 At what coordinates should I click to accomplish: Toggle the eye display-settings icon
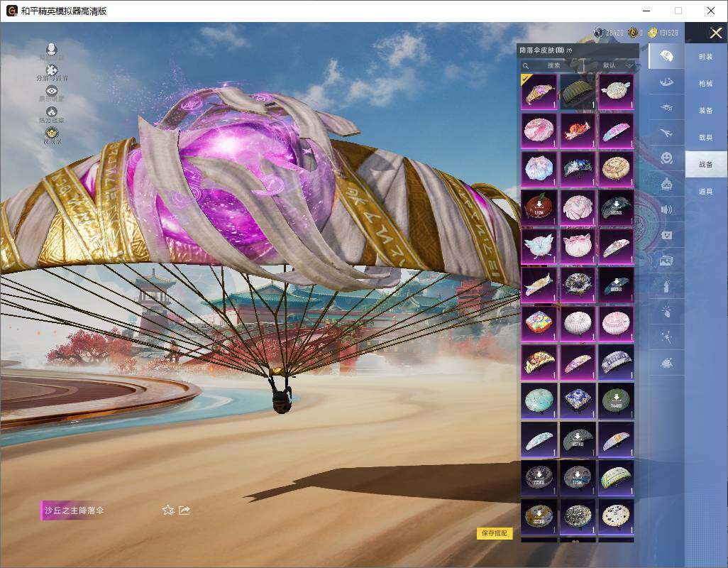pos(52,91)
